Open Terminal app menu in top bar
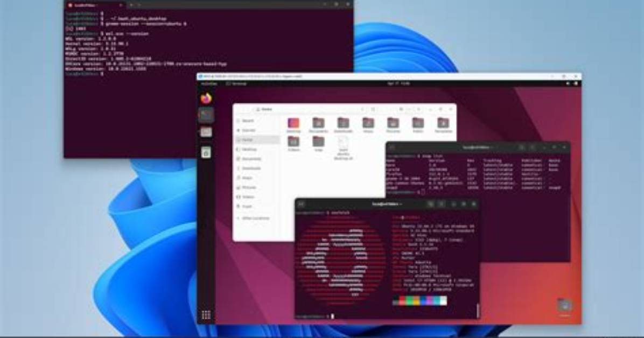The width and height of the screenshot is (644, 338). pyautogui.click(x=236, y=83)
